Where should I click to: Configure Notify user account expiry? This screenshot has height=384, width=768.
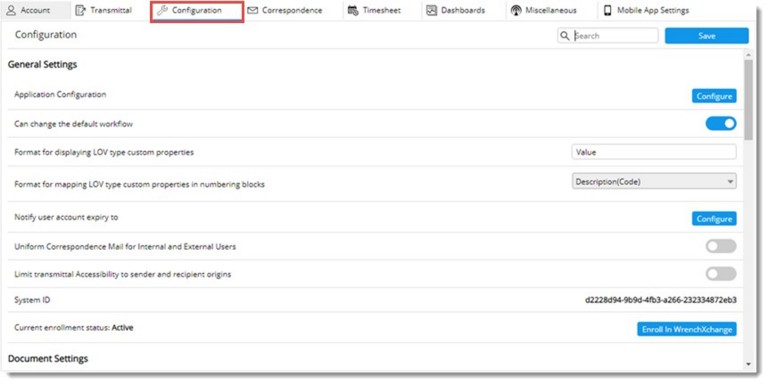(x=714, y=218)
